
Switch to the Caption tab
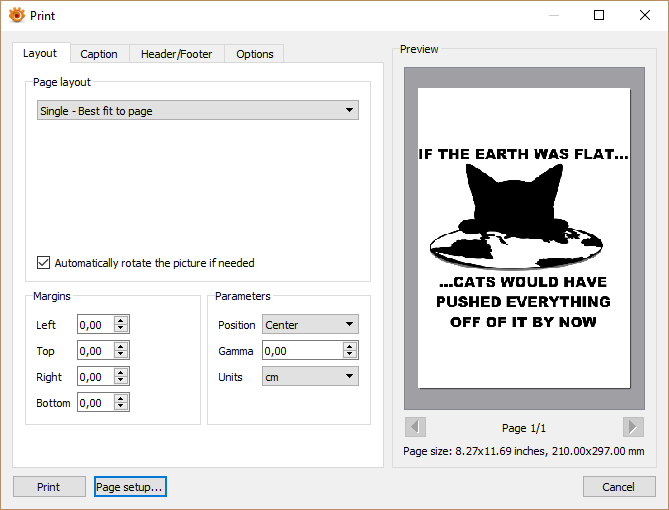pyautogui.click(x=99, y=54)
